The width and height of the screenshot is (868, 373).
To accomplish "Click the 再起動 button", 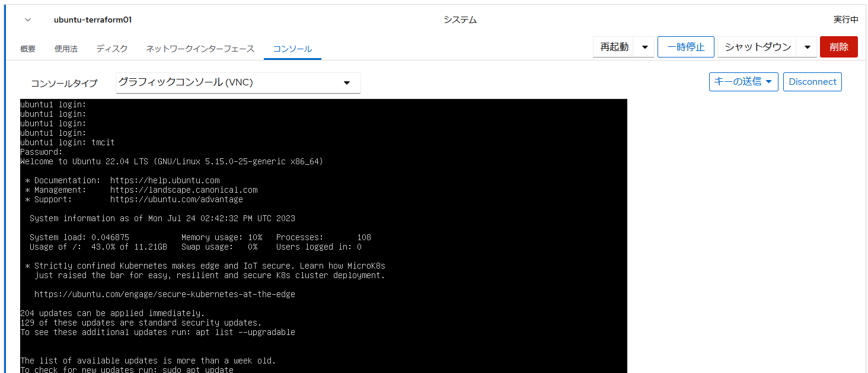I will point(614,47).
